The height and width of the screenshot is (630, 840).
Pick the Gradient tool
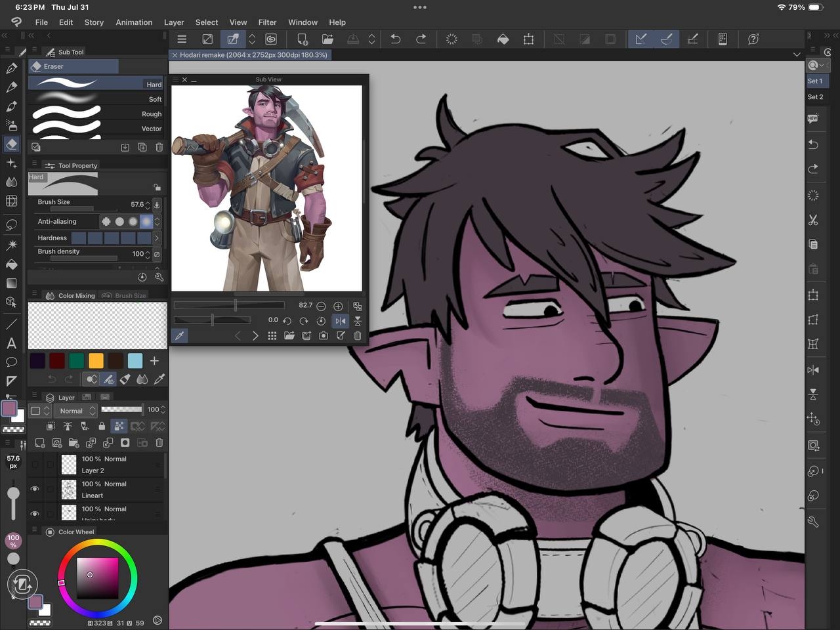pyautogui.click(x=11, y=283)
